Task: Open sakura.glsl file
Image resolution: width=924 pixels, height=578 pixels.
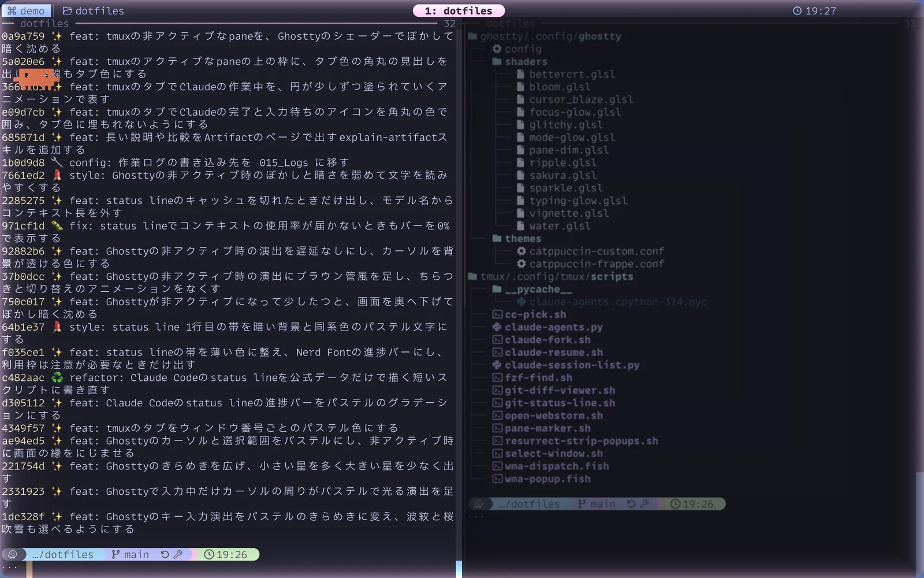Action: click(x=557, y=175)
